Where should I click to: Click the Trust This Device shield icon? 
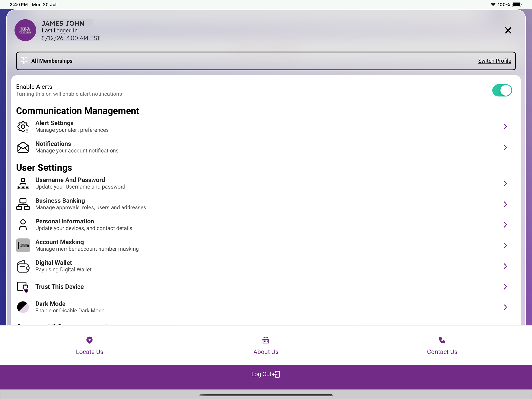pos(23,287)
